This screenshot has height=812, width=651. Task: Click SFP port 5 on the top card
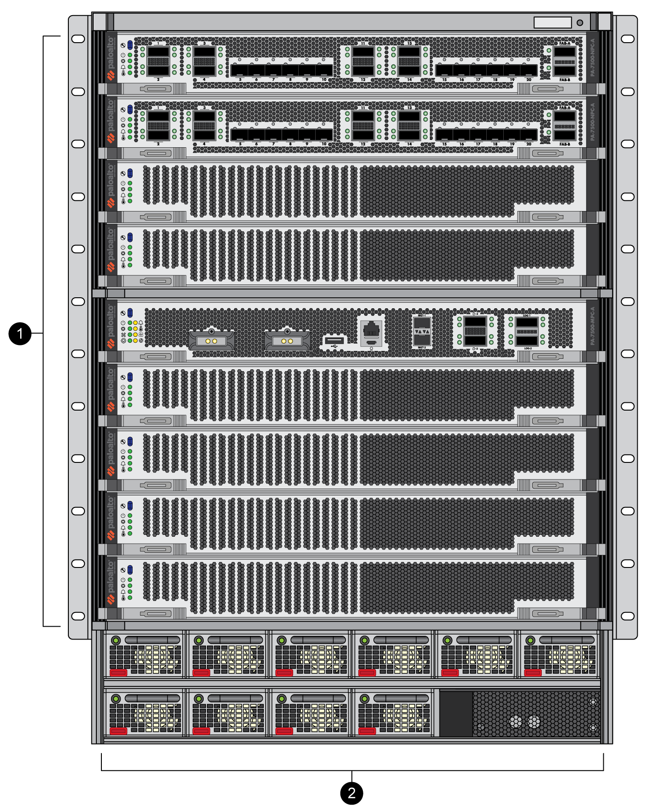coord(239,70)
